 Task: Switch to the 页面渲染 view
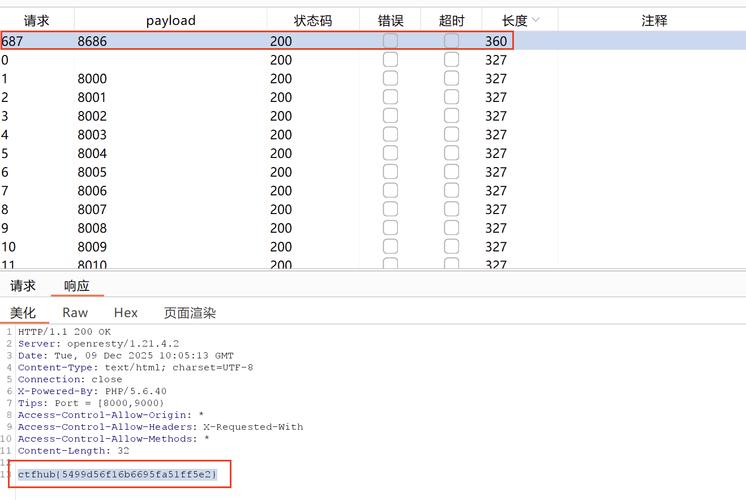point(190,313)
